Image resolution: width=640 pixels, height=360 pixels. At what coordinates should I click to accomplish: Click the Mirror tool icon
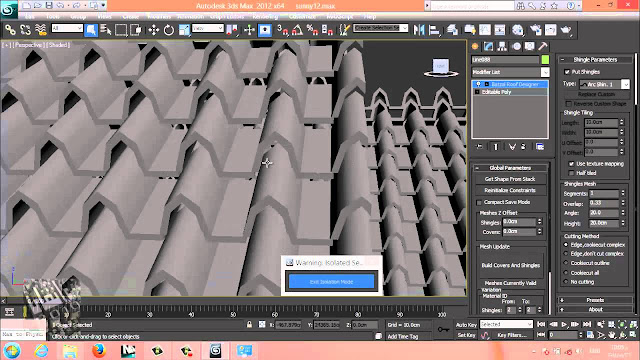coord(419,30)
